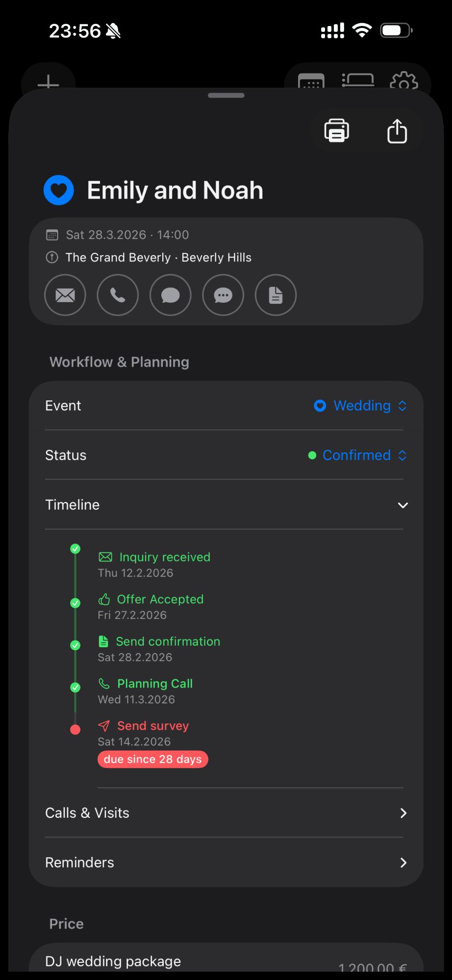Open the Reminders section
452x980 pixels.
224,862
